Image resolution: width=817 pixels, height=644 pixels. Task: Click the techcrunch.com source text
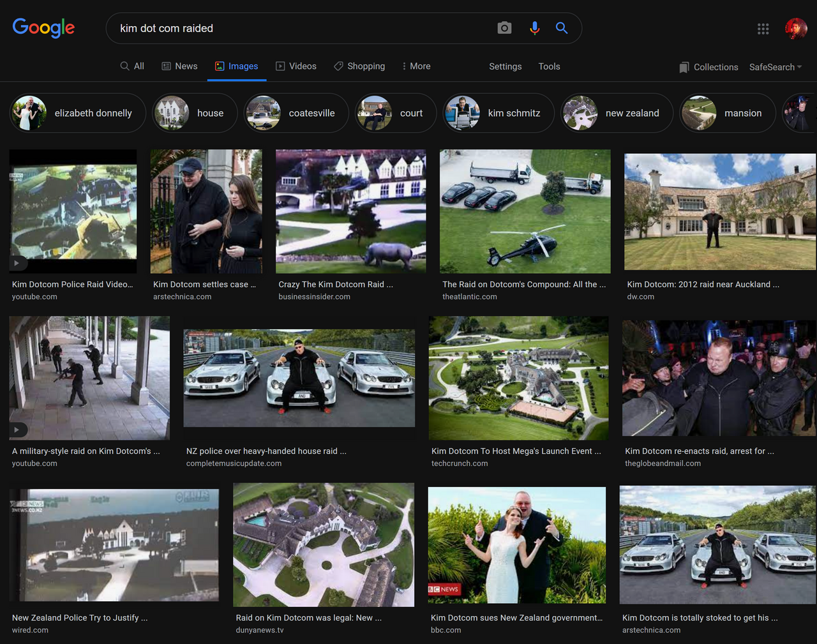coord(460,463)
